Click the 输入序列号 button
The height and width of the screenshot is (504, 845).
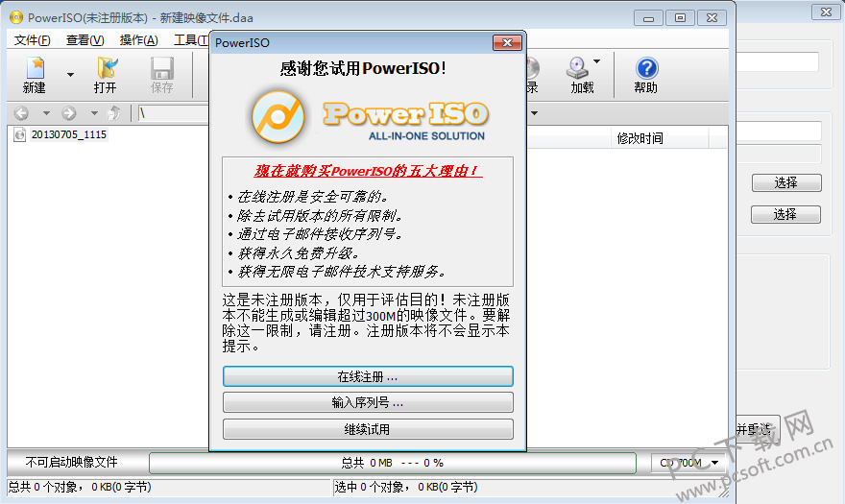[x=368, y=402]
